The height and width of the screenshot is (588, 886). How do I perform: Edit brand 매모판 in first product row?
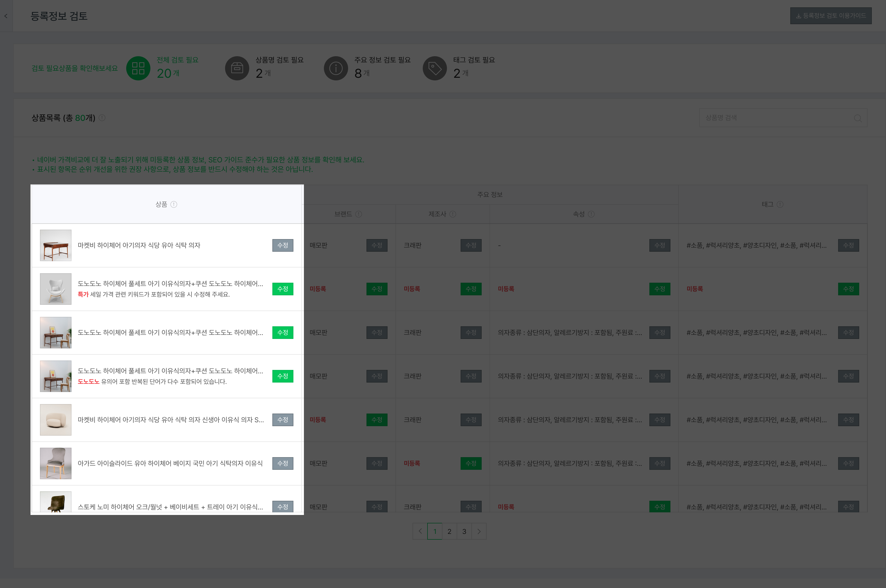(x=377, y=245)
